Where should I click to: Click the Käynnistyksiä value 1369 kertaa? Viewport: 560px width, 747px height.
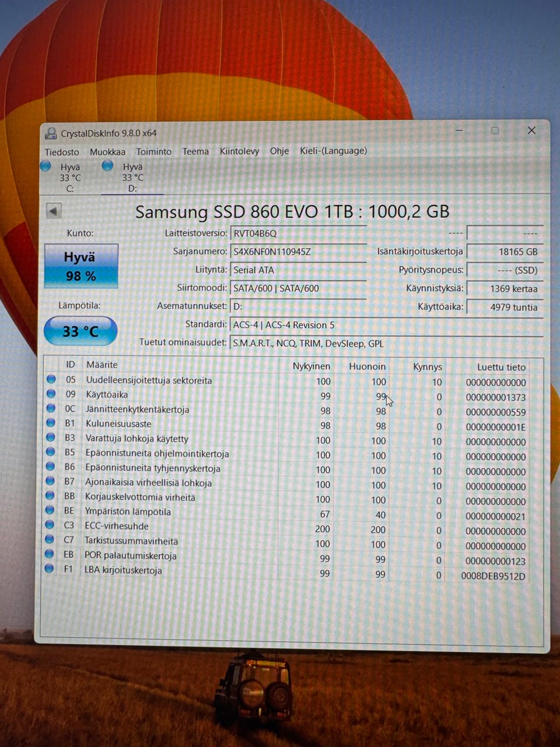[505, 288]
